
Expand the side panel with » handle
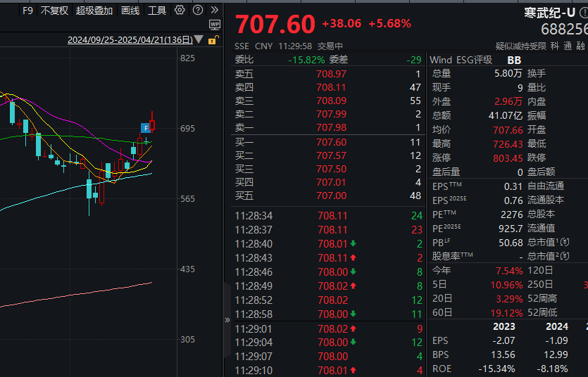point(227,320)
